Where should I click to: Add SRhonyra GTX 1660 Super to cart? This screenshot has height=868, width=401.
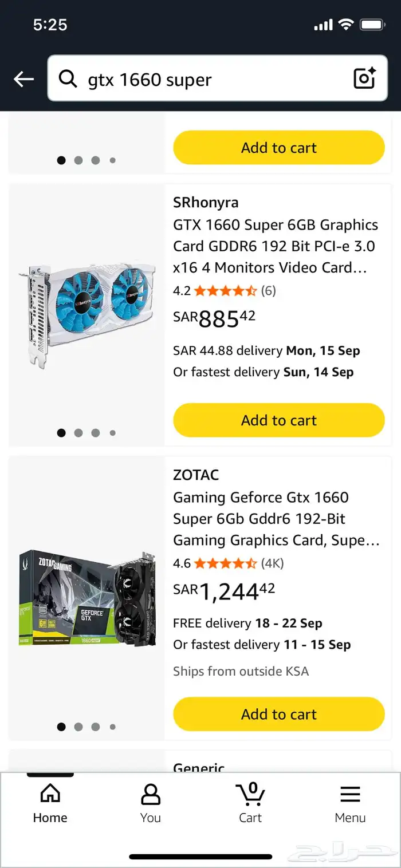tap(278, 420)
